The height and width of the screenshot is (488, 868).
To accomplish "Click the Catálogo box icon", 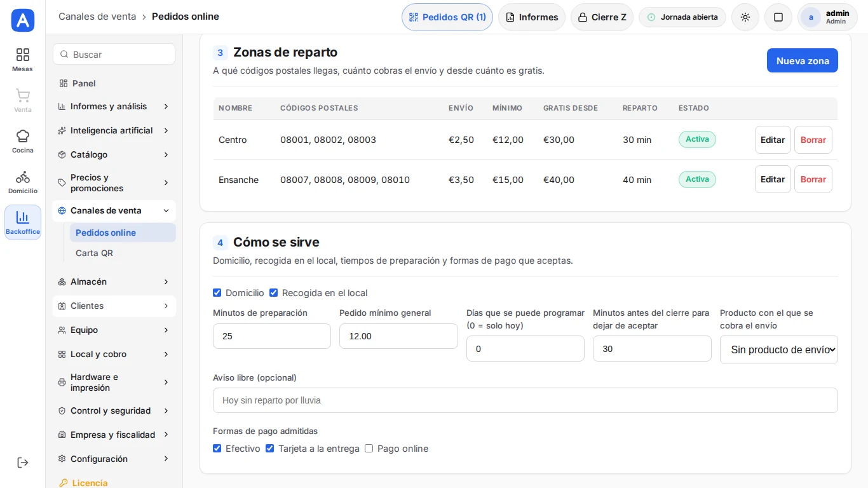I will click(62, 154).
